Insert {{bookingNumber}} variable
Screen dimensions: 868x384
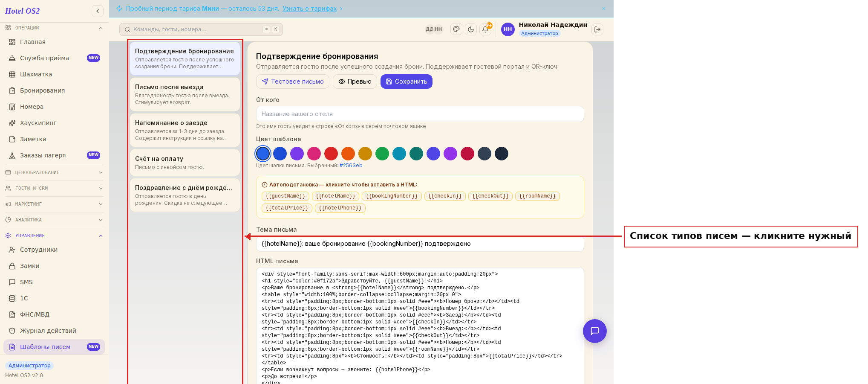(392, 196)
